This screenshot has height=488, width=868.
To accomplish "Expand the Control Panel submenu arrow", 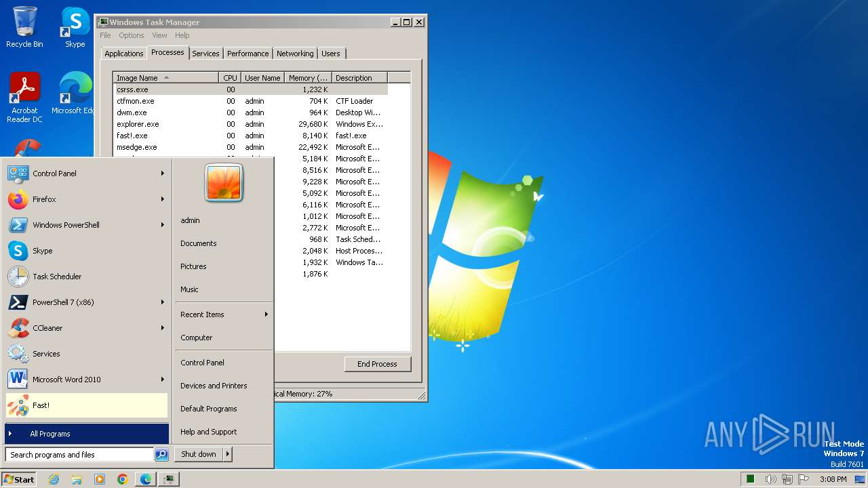I will [163, 174].
